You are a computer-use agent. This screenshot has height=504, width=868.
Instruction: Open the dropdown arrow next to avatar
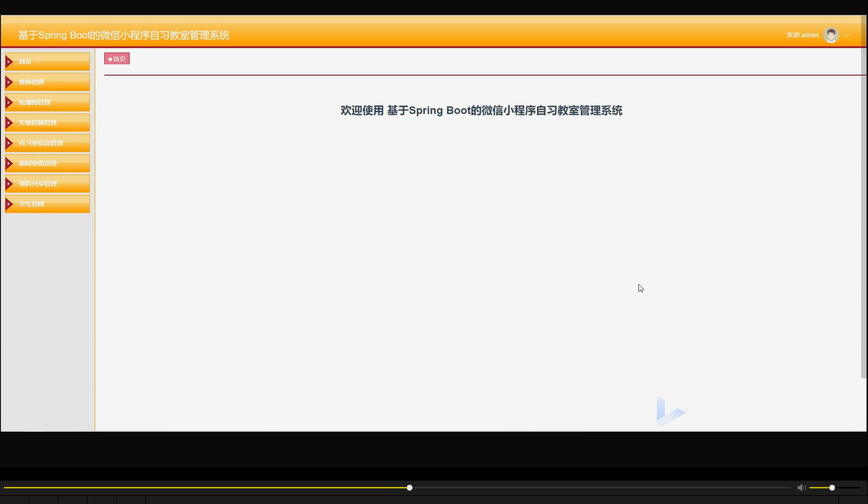[847, 35]
